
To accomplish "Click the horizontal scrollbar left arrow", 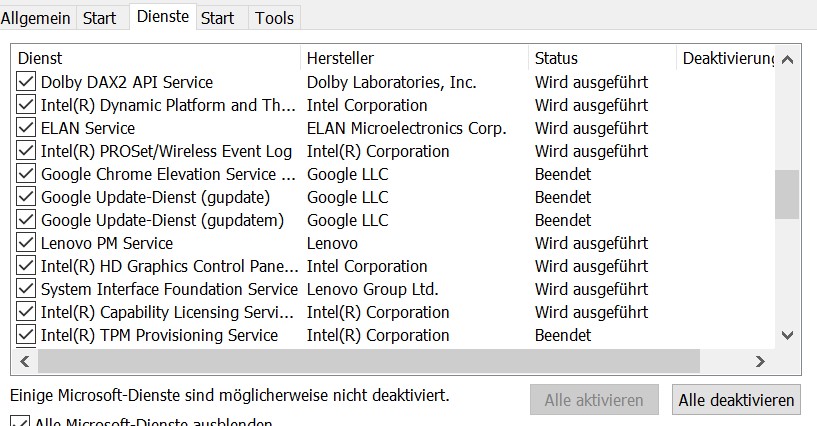I will click(x=24, y=361).
